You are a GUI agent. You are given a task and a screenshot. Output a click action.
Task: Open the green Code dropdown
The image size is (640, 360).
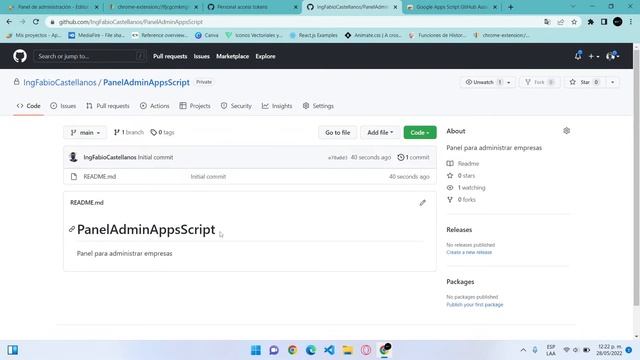pos(420,132)
